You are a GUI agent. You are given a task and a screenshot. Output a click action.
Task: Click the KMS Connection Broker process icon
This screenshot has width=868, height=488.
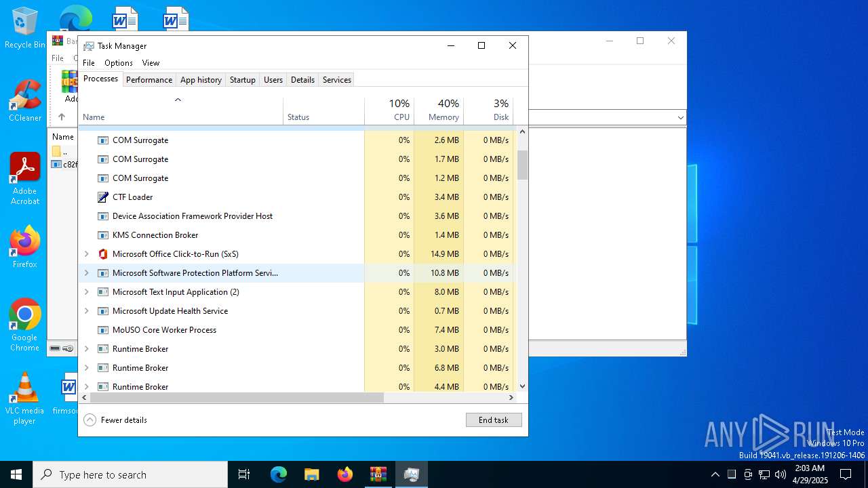(x=103, y=235)
